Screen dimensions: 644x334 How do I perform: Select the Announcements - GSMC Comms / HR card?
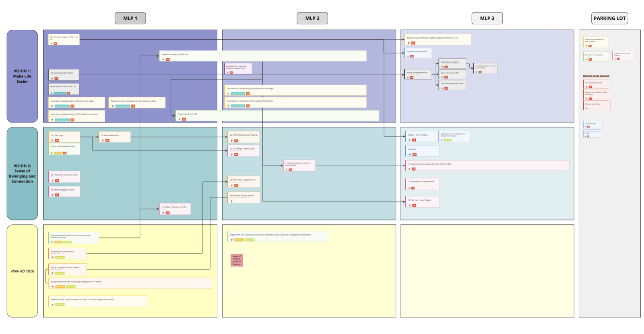[x=64, y=89]
